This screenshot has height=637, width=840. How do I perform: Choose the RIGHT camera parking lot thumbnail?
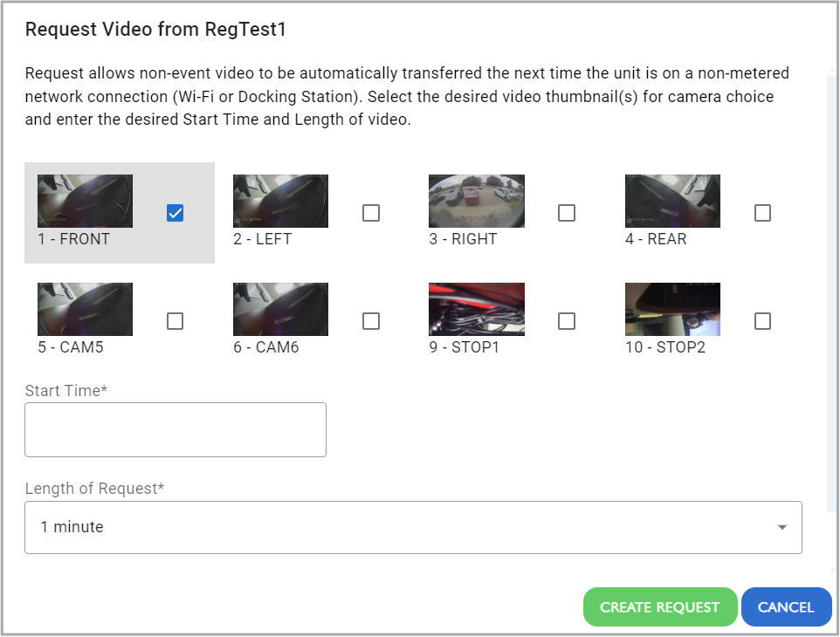477,201
